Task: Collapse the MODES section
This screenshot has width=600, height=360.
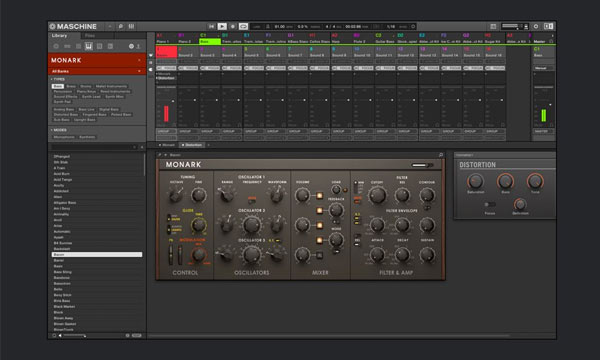Action: pos(59,130)
